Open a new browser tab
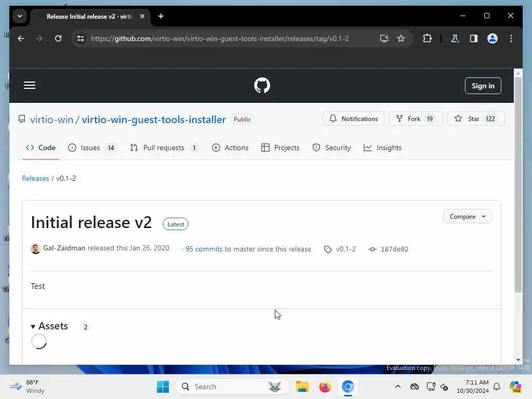This screenshot has height=399, width=532. (161, 16)
